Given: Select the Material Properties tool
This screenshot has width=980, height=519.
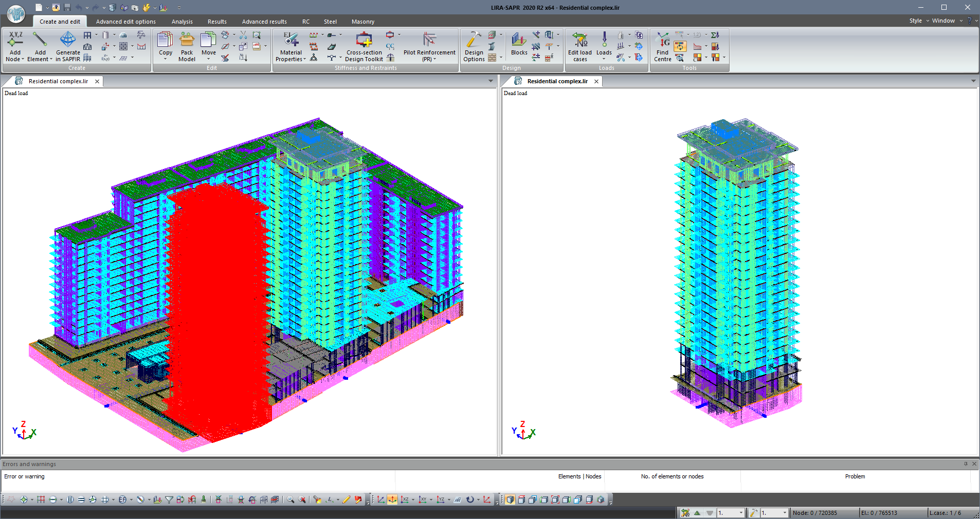Looking at the screenshot, I should click(290, 46).
